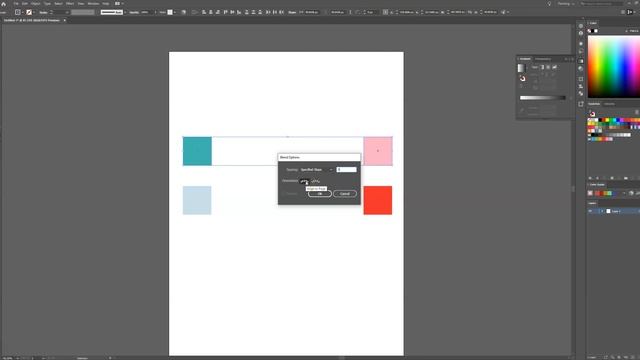The image size is (640, 360).
Task: Click the Recolor Artwork icon
Action: pyautogui.click(x=184, y=12)
